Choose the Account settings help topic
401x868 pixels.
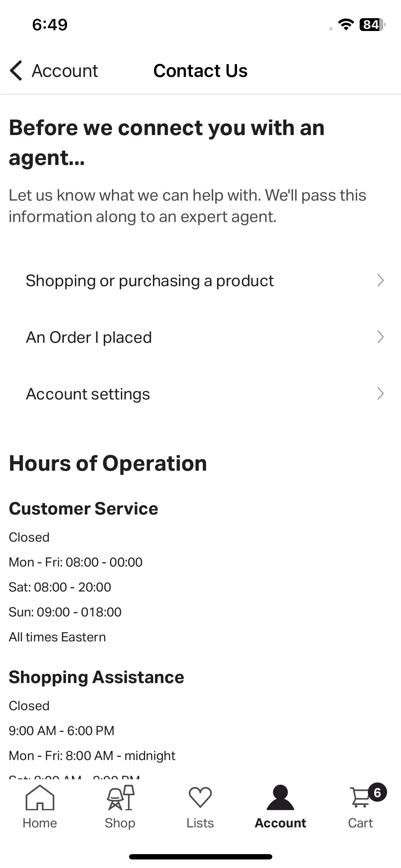tap(200, 394)
